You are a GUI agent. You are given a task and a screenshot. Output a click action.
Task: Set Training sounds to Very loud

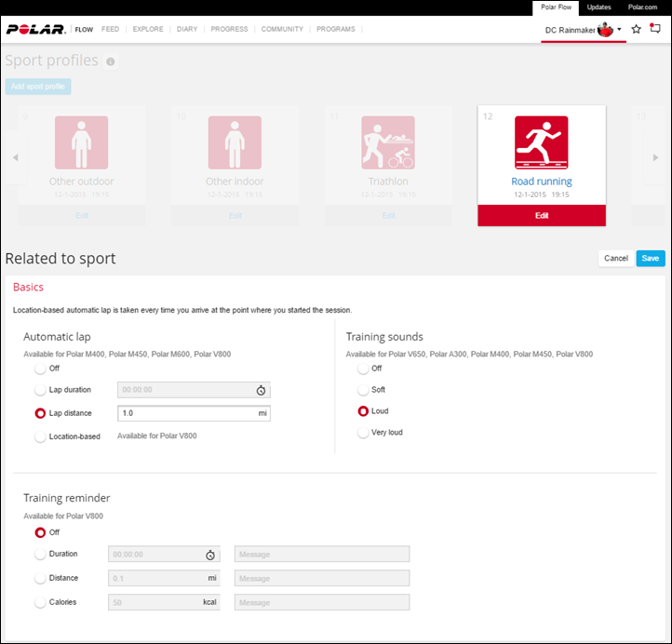[363, 433]
